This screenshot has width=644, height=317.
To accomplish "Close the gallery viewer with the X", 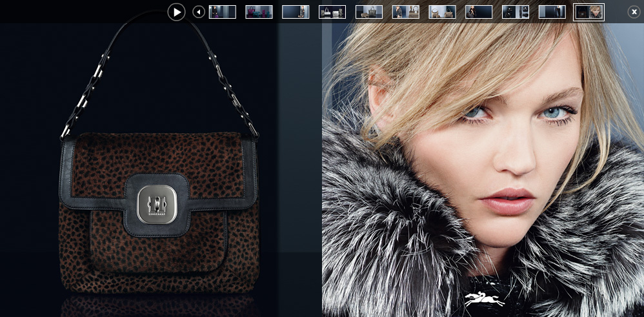I will (x=634, y=12).
